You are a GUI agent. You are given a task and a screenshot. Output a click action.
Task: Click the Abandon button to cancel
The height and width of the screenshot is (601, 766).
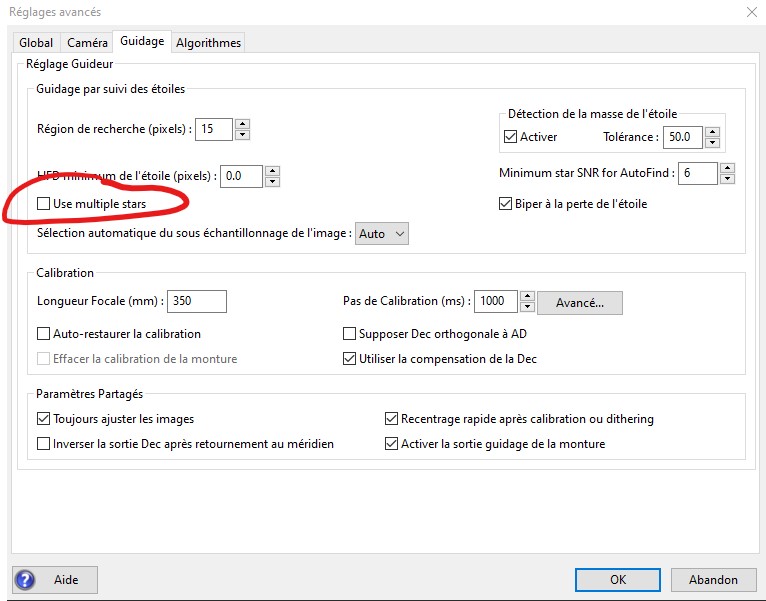coord(713,580)
